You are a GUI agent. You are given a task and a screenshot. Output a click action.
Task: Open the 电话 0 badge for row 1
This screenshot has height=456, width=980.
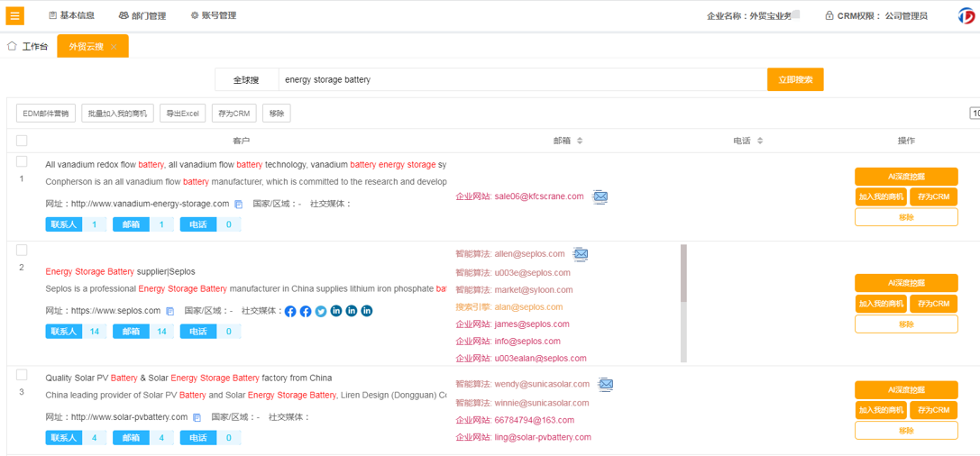[211, 224]
